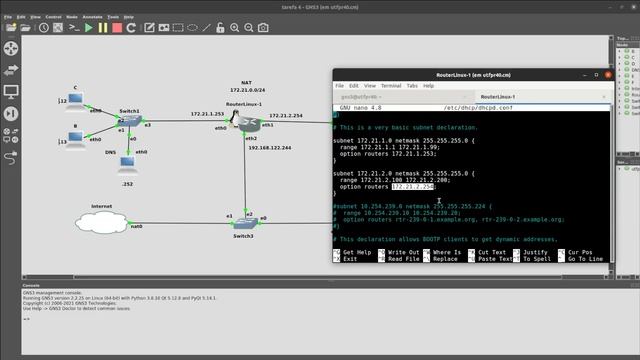Expand node D in topology summary
Screen dimensions: 640x360
click(620, 64)
